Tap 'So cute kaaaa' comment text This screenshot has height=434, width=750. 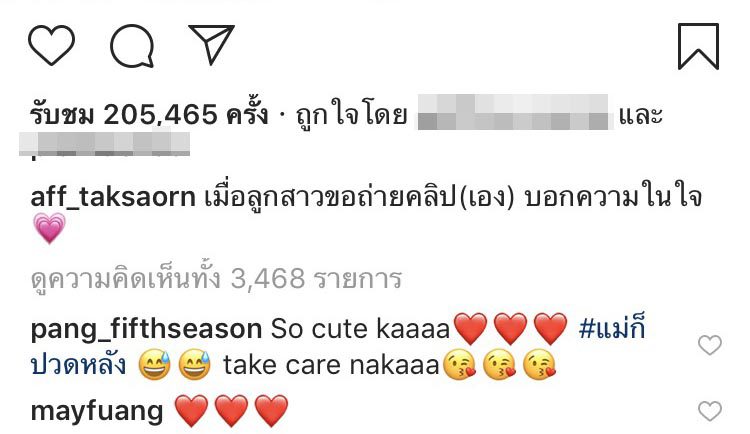[361, 329]
